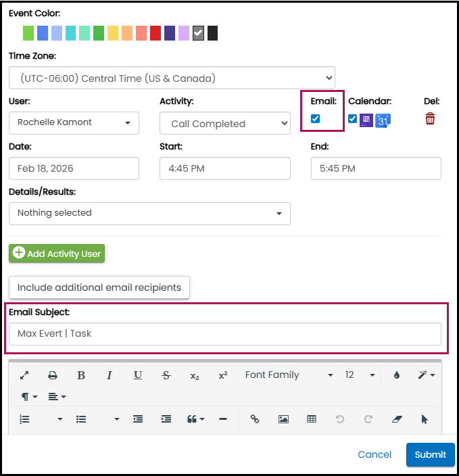The image size is (459, 476).
Task: Open the magic wand inline style menu
Action: 426,375
